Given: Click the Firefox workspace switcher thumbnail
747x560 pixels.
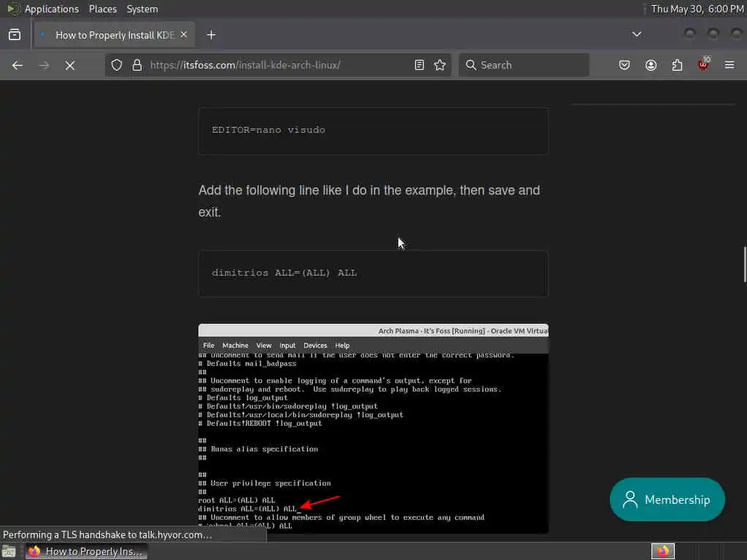Looking at the screenshot, I should [x=662, y=551].
